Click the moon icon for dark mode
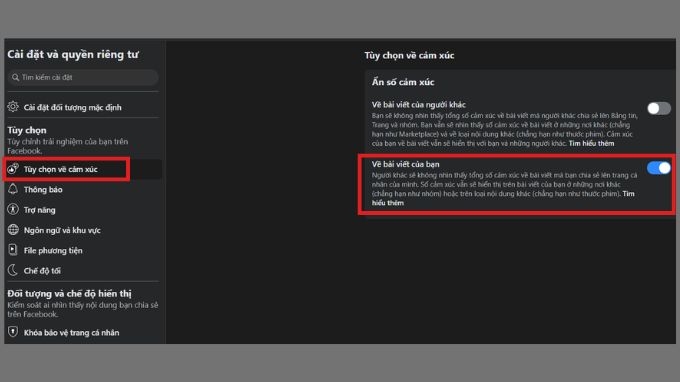This screenshot has height=382, width=680. pyautogui.click(x=13, y=270)
